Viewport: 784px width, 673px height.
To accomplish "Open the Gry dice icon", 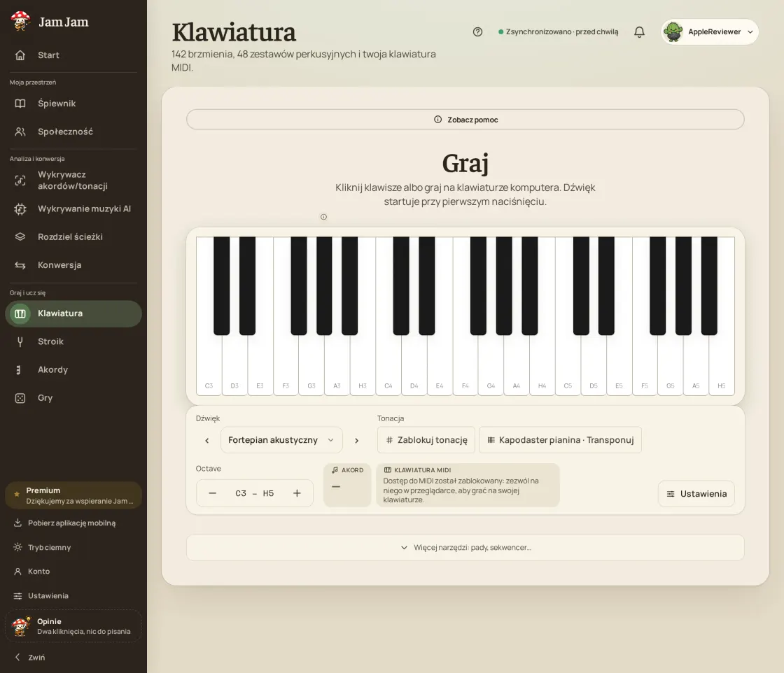I will click(20, 398).
